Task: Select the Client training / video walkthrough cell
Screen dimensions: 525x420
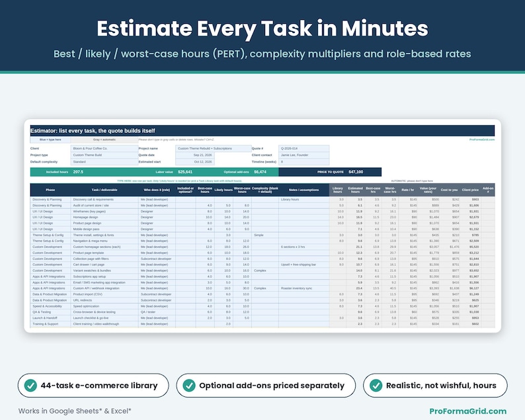Action: point(104,324)
